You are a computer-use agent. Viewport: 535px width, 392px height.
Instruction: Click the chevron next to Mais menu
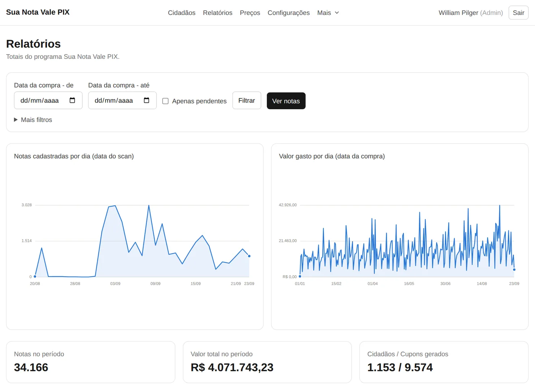[337, 13]
